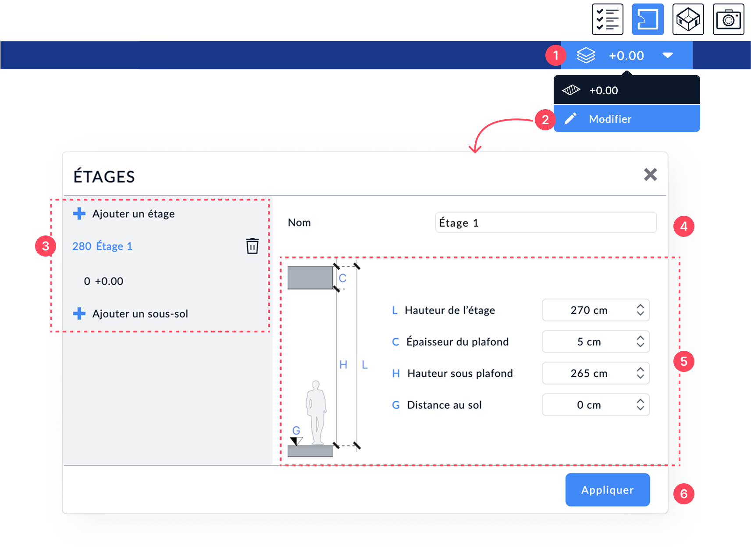
Task: Click the Appliquer button
Action: coord(608,490)
